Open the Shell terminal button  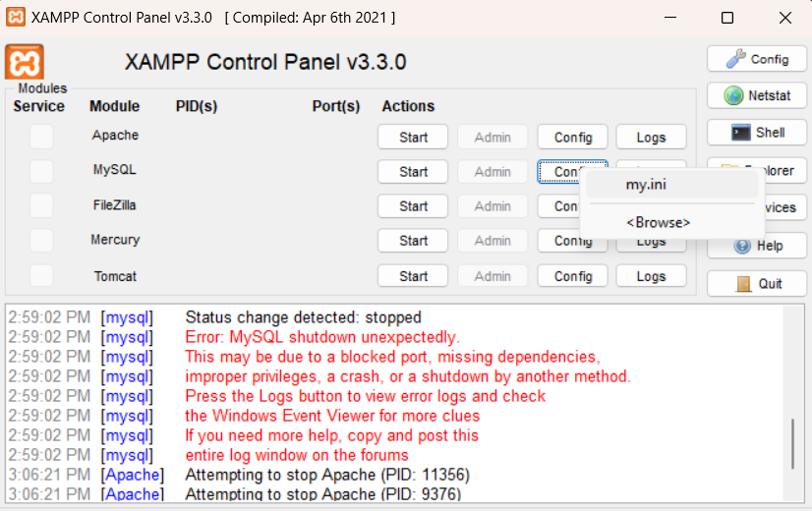pyautogui.click(x=757, y=133)
